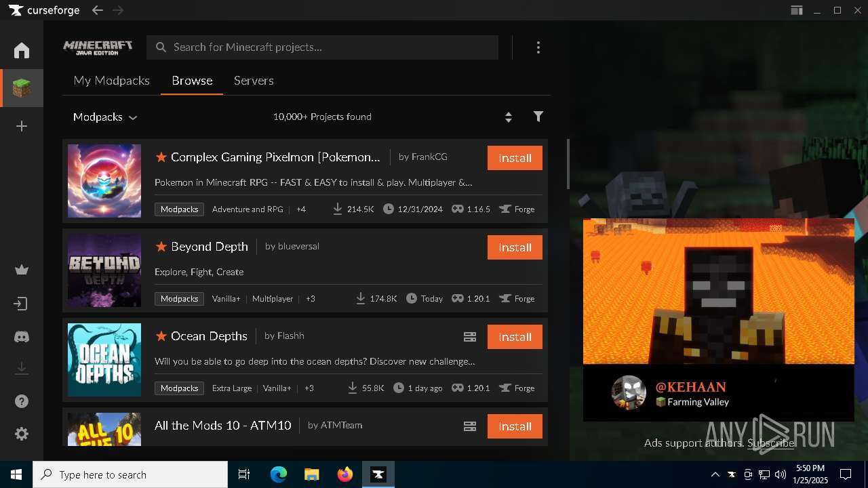Image resolution: width=868 pixels, height=488 pixels.
Task: Open the Beyond Depth thumbnail
Action: pyautogui.click(x=104, y=270)
